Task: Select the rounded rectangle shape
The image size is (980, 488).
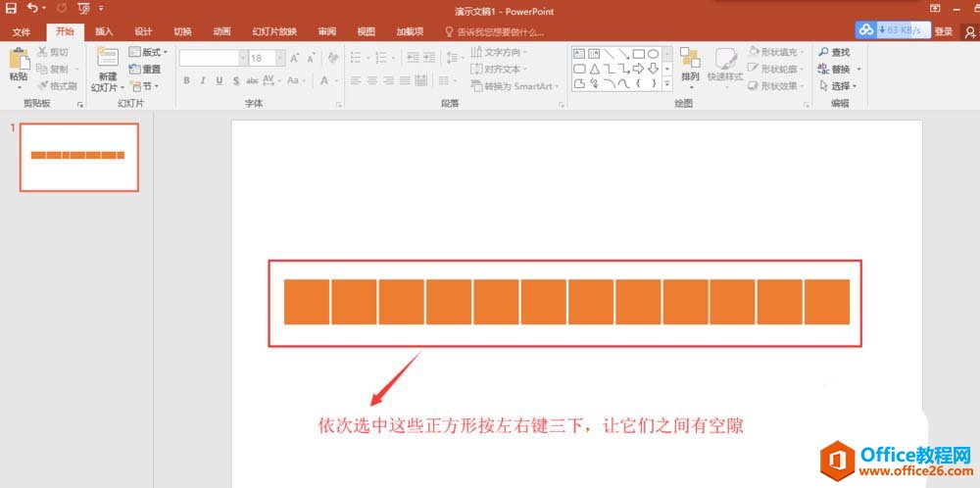Action: (x=579, y=69)
